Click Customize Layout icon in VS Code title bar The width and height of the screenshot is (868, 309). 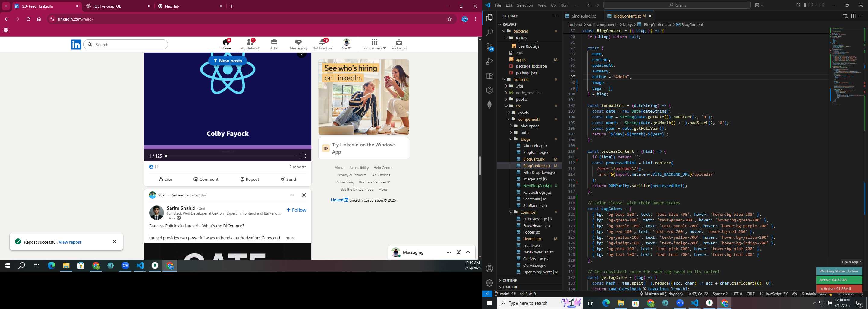(x=798, y=5)
